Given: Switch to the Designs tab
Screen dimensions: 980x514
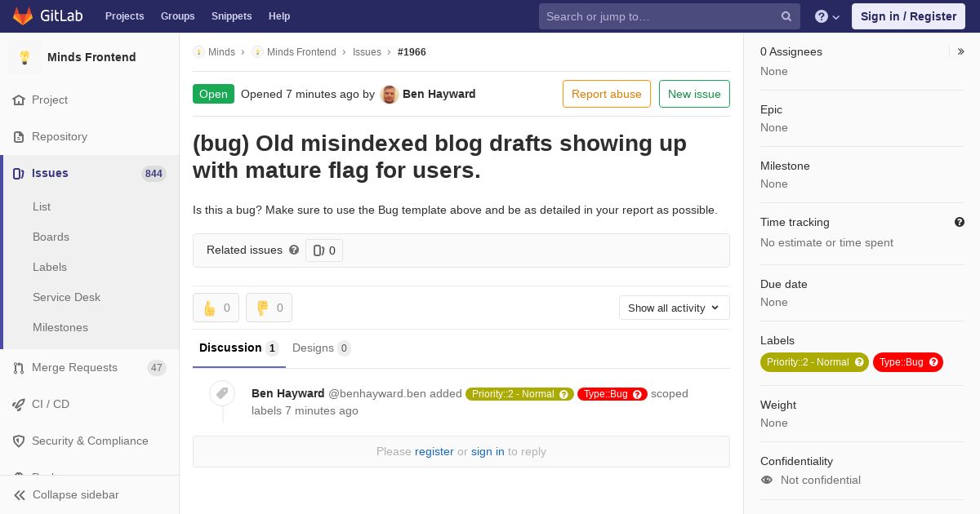Looking at the screenshot, I should (322, 348).
